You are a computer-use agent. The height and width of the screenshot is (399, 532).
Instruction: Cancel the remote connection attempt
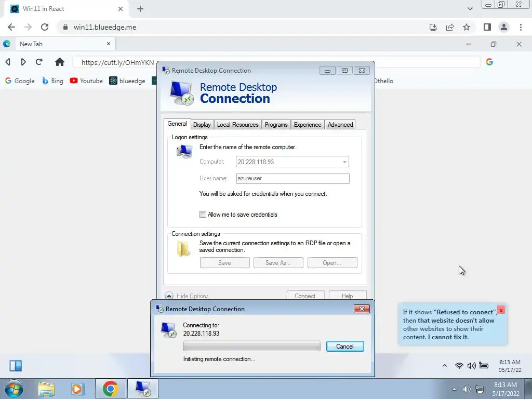(345, 346)
